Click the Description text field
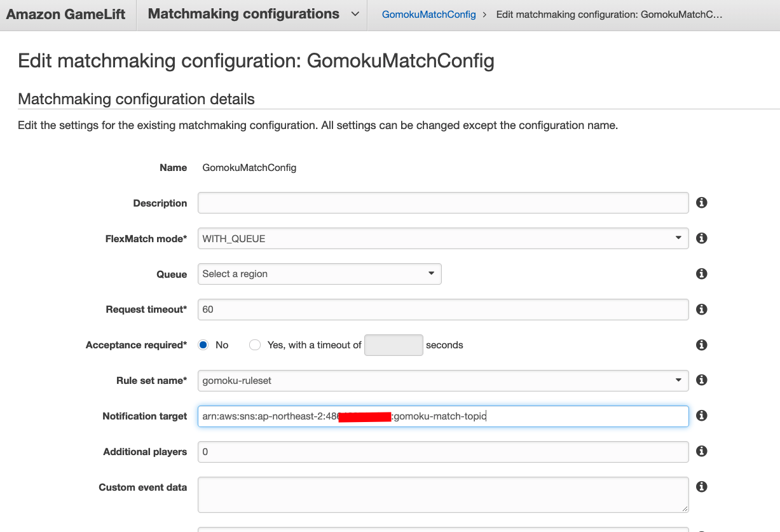The width and height of the screenshot is (780, 532). click(x=443, y=203)
